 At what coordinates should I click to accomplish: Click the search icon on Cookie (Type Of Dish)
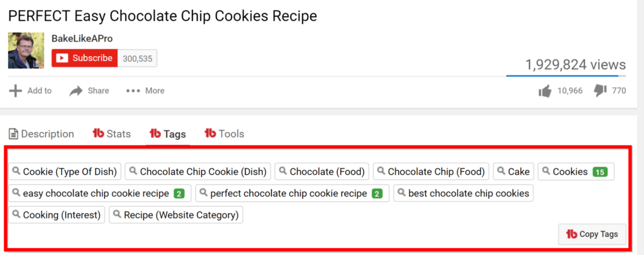point(17,171)
